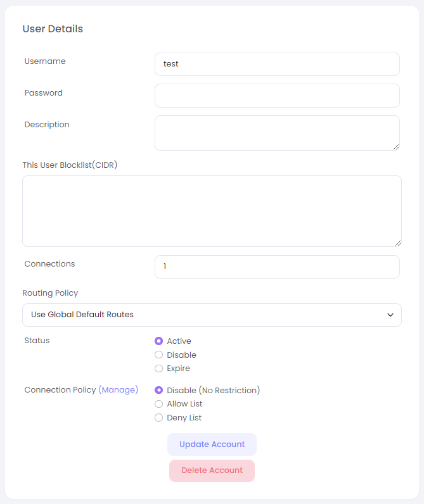This screenshot has height=504, width=424.
Task: Click the User Details heading
Action: (53, 29)
